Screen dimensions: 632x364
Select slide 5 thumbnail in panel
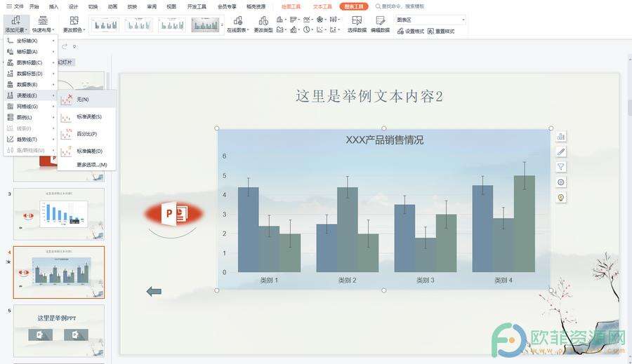pyautogui.click(x=59, y=330)
